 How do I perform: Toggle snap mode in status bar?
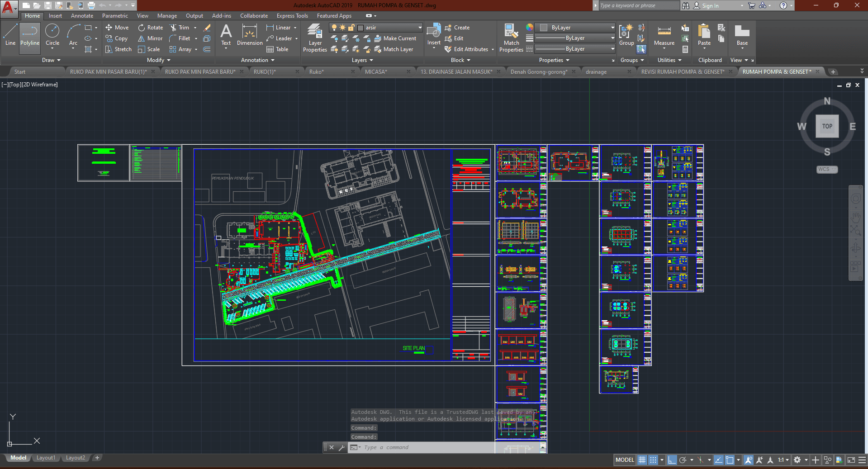(x=653, y=460)
